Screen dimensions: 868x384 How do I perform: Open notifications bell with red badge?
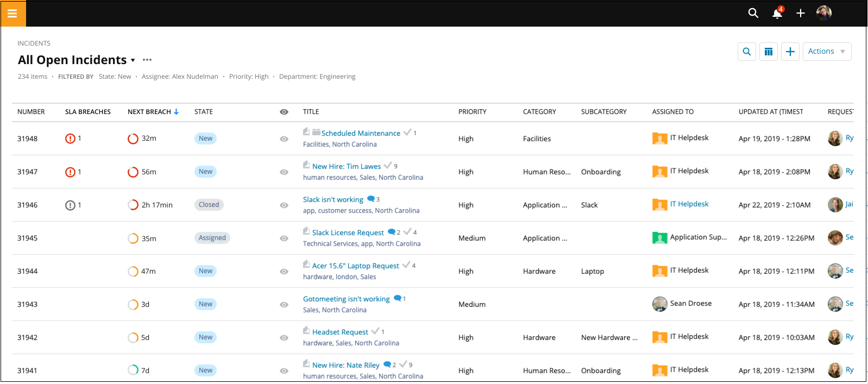(777, 13)
